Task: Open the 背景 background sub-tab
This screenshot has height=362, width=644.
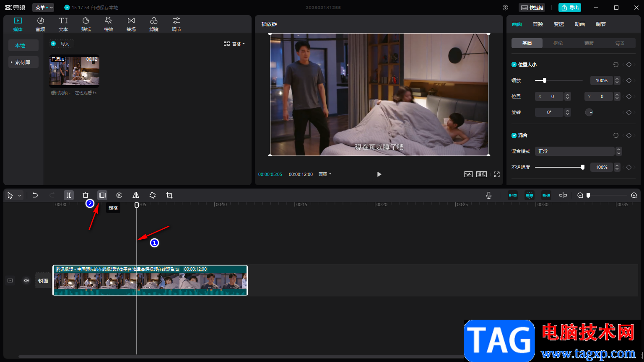Action: tap(620, 43)
